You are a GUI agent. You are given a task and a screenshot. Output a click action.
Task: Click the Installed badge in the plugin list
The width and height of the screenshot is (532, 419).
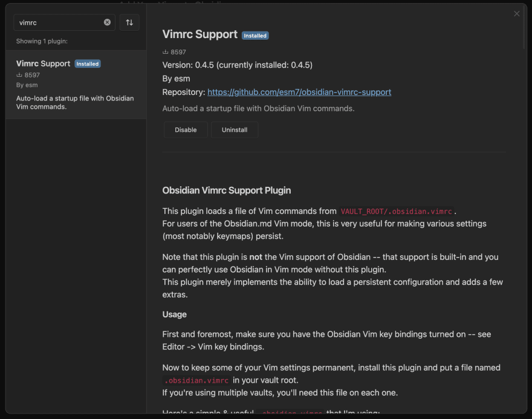88,63
